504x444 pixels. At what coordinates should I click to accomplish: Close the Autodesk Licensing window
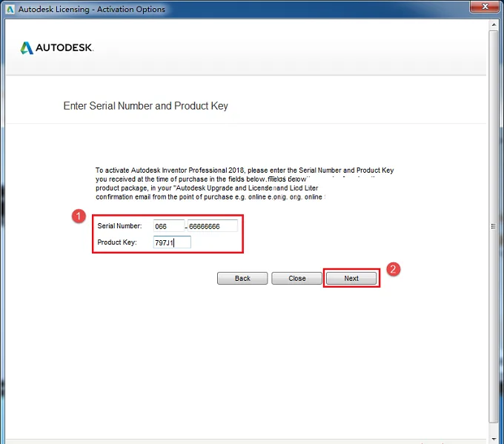[485, 7]
